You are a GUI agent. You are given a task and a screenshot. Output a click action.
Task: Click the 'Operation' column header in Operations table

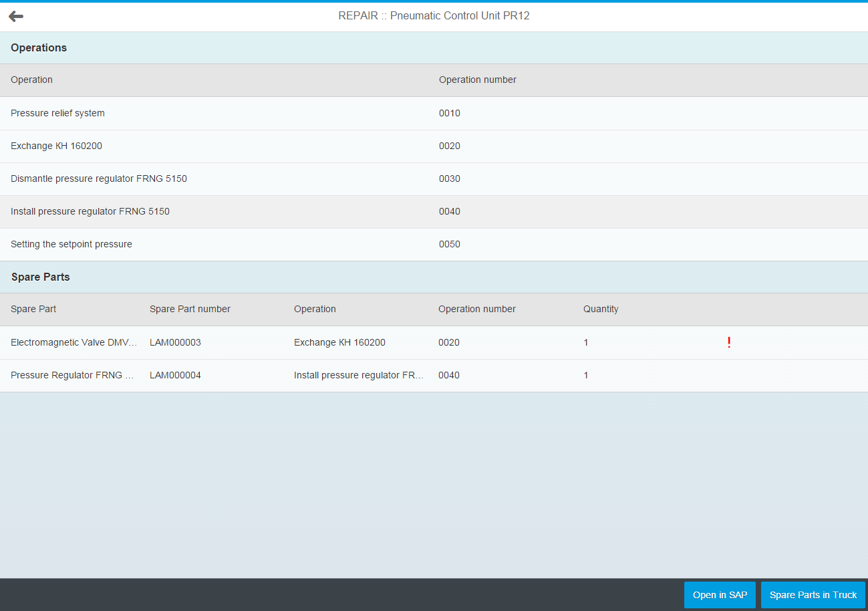click(31, 80)
